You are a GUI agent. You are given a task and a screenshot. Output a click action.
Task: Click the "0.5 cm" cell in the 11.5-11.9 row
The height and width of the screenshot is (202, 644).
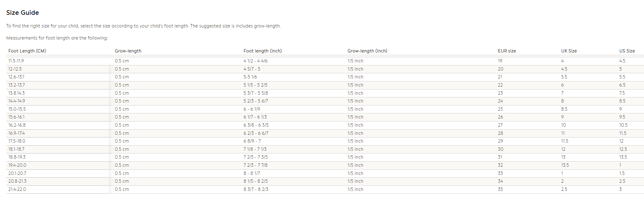(122, 61)
